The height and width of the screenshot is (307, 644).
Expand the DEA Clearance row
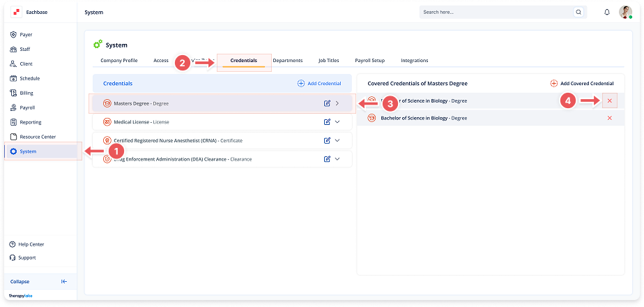tap(337, 159)
